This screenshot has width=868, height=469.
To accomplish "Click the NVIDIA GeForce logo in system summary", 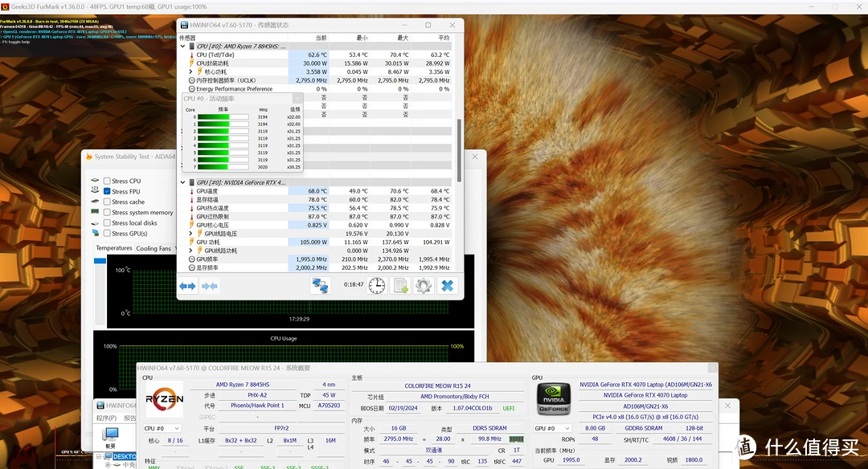I will pyautogui.click(x=554, y=398).
